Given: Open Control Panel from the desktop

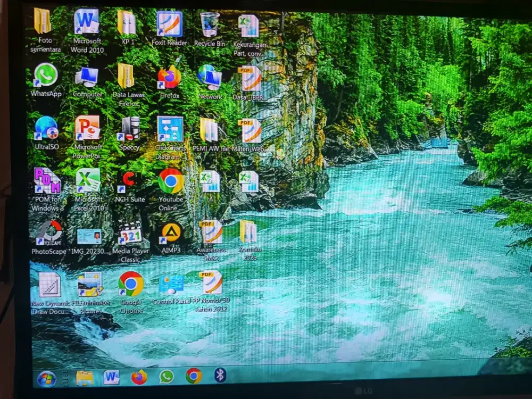Looking at the screenshot, I should (x=171, y=283).
